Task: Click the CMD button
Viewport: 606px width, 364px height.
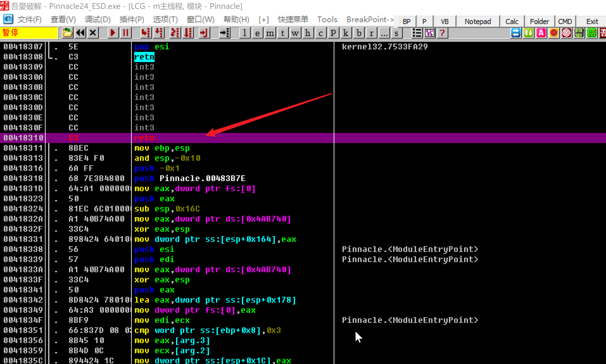Action: [x=565, y=22]
